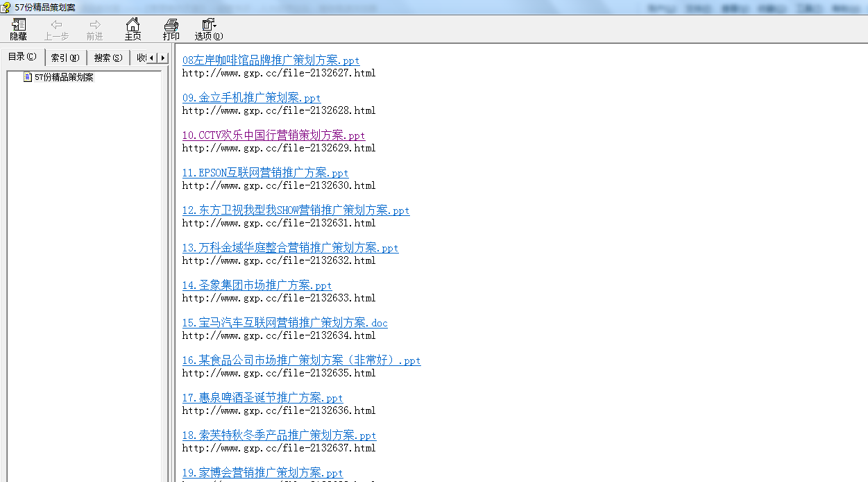Click page icon beside 57份精品策划案
The image size is (868, 482).
coord(28,77)
